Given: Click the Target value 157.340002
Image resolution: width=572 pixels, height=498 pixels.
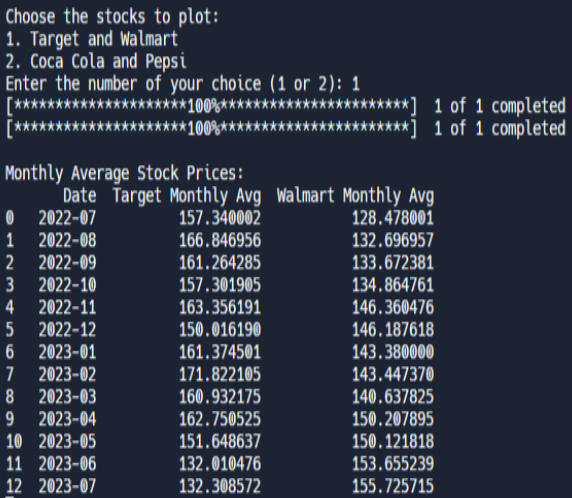Looking at the screenshot, I should (x=220, y=218).
